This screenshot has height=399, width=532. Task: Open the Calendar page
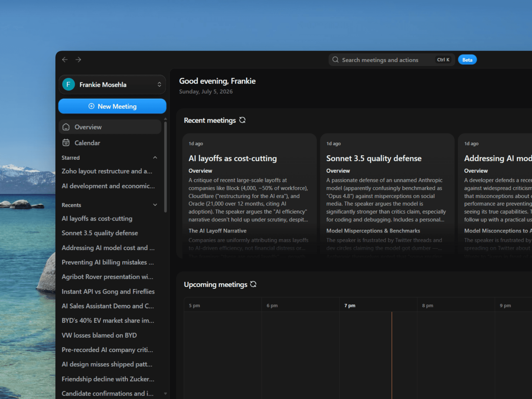pyautogui.click(x=110, y=143)
